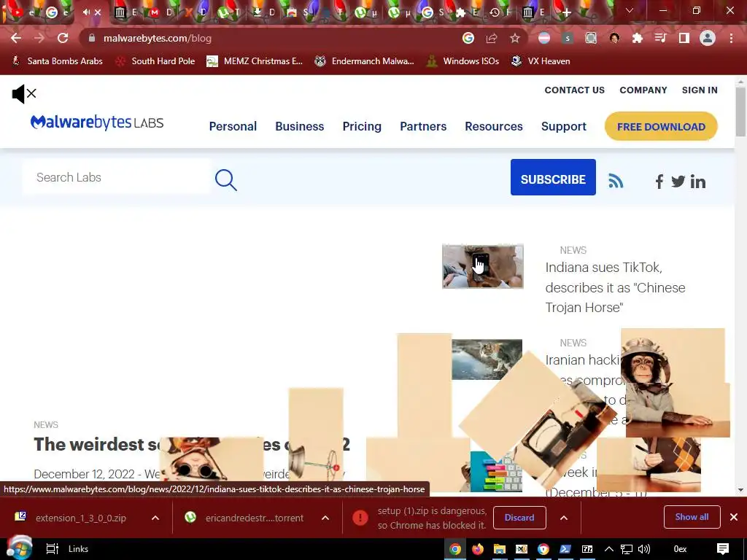
Task: Open Malwarebytes Facebook icon
Action: tap(659, 182)
